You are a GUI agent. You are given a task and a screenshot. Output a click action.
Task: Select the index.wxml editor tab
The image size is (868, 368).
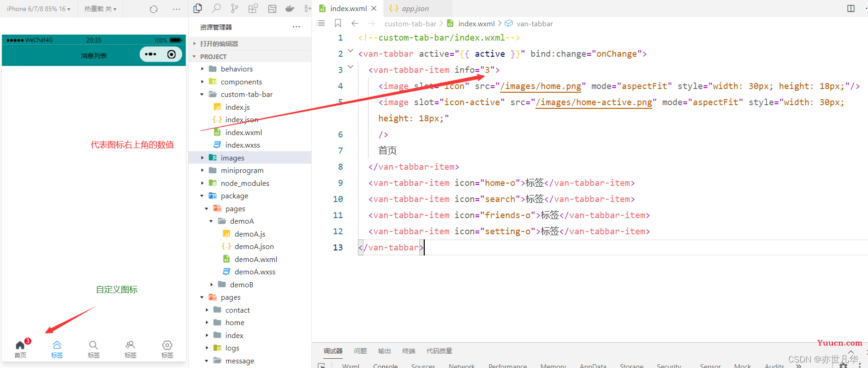point(348,8)
